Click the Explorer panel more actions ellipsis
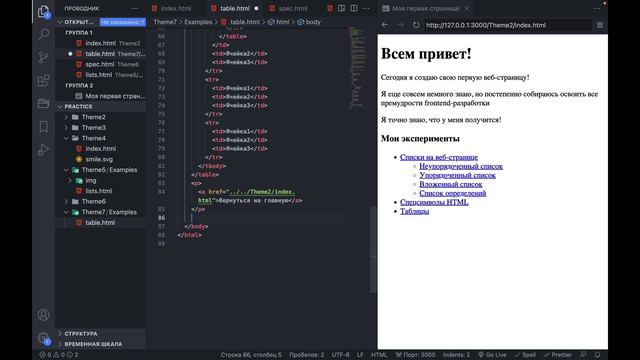 coord(134,8)
